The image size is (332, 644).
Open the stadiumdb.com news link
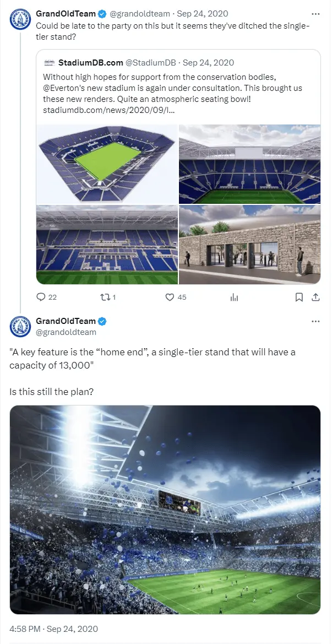point(108,110)
